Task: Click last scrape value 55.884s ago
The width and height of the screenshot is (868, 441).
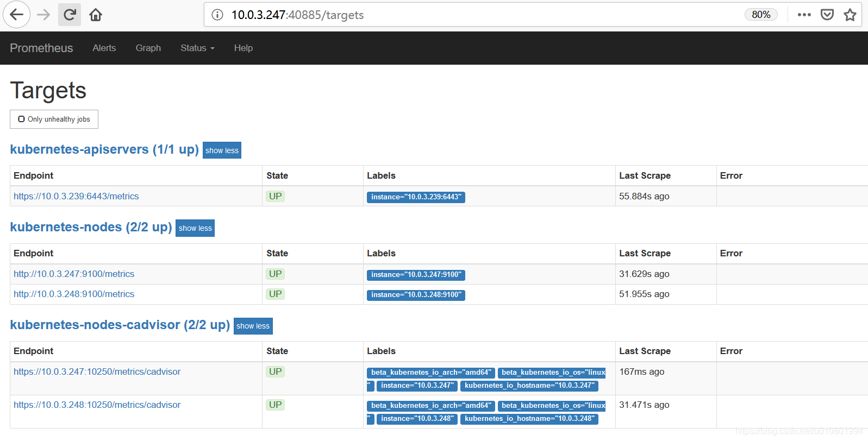Action: tap(644, 196)
